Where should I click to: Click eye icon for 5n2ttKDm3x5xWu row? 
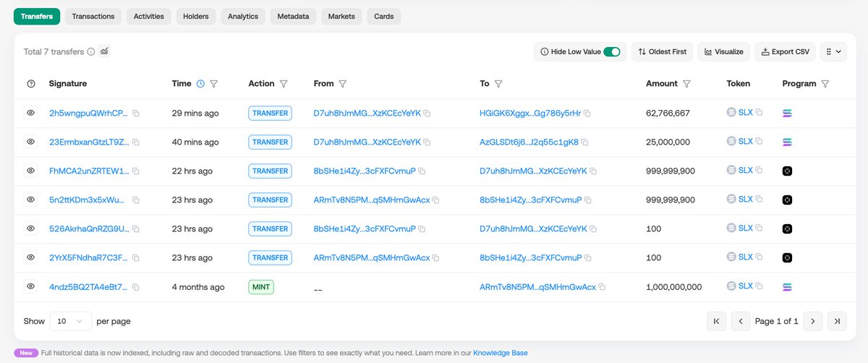[31, 200]
